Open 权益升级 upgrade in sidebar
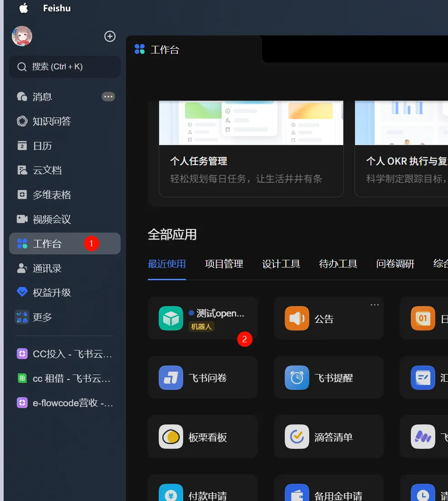The image size is (448, 501). [65, 292]
